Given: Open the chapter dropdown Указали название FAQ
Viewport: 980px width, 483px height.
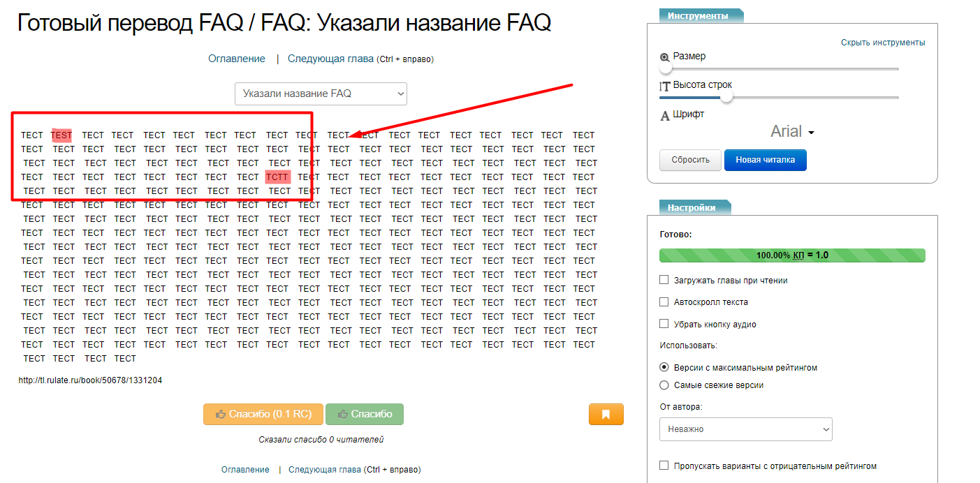Looking at the screenshot, I should 321,94.
